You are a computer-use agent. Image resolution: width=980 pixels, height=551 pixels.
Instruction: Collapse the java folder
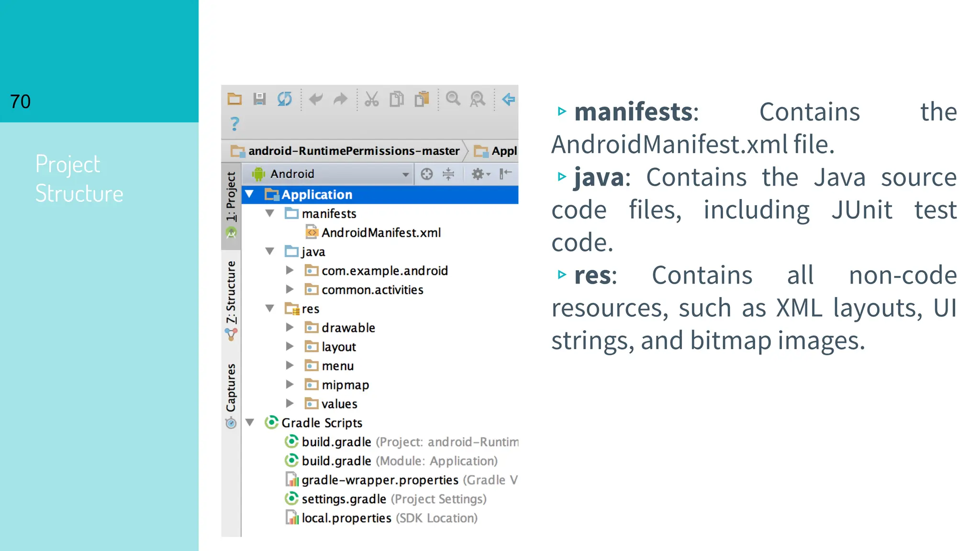tap(270, 251)
